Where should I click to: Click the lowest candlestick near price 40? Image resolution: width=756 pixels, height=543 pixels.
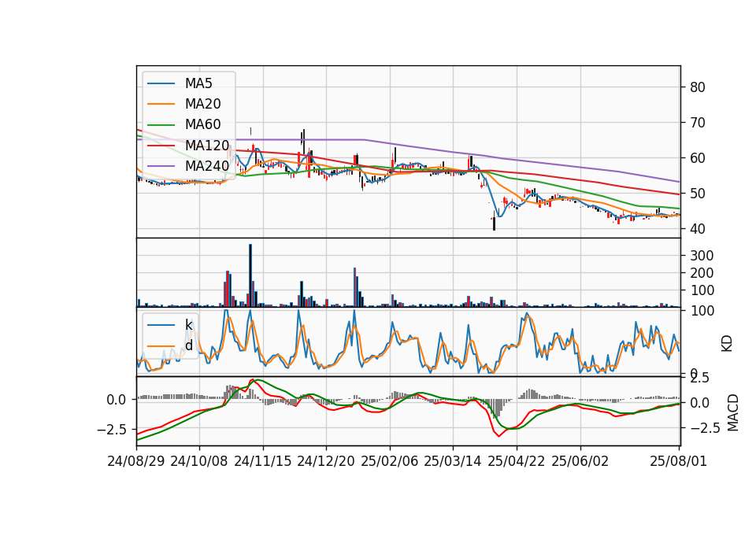[x=495, y=220]
